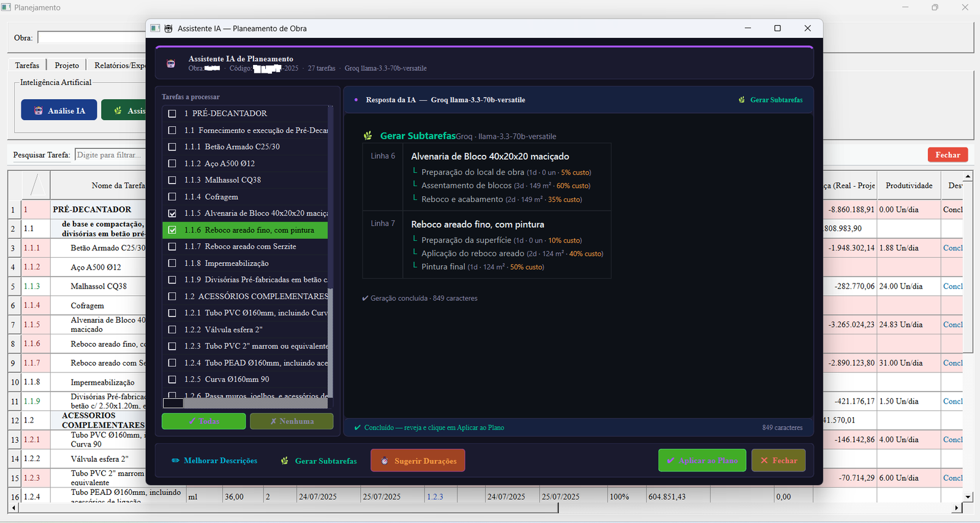Click the sprout icon on the bottom Gerar Subtarefas button
The image size is (980, 523).
click(x=285, y=461)
